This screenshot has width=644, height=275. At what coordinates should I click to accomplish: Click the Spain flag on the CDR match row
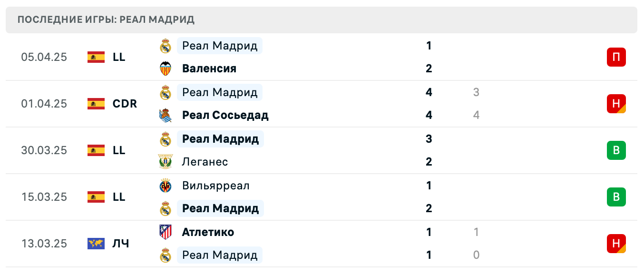point(95,103)
